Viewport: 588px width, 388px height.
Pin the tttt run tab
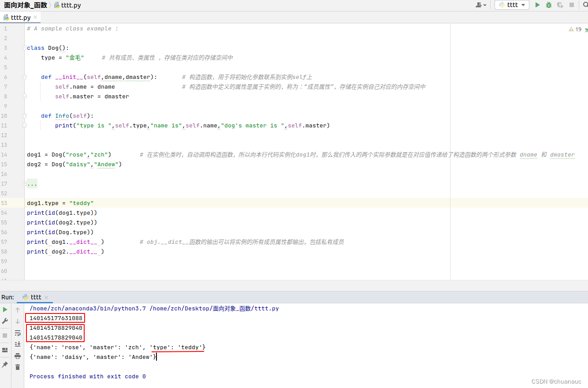[x=5, y=364]
